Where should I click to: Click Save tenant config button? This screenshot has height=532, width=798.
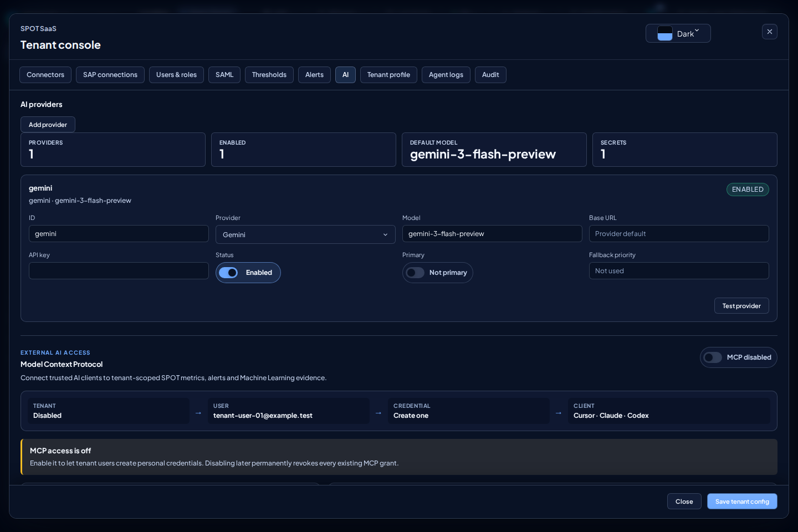point(742,502)
